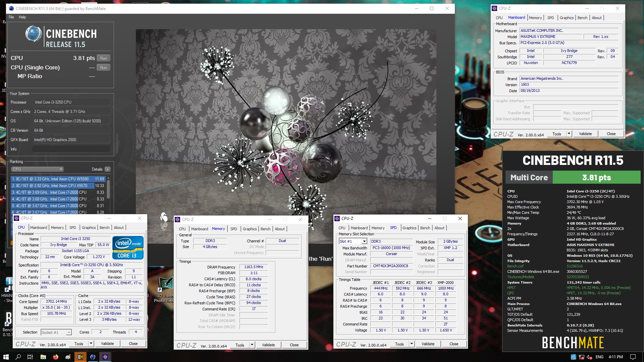Open the Paint palette taskbar icon
This screenshot has width=644, height=362.
(x=68, y=357)
